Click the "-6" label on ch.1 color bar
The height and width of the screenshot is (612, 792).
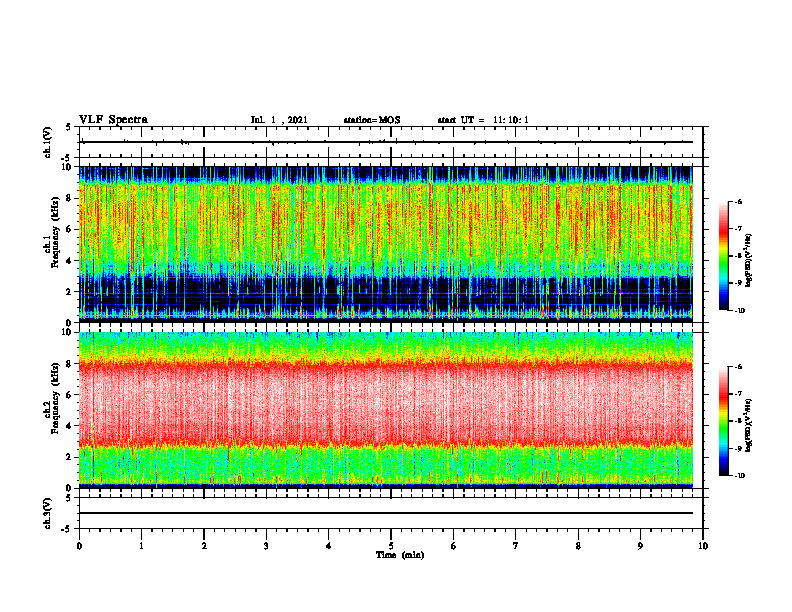click(x=738, y=201)
